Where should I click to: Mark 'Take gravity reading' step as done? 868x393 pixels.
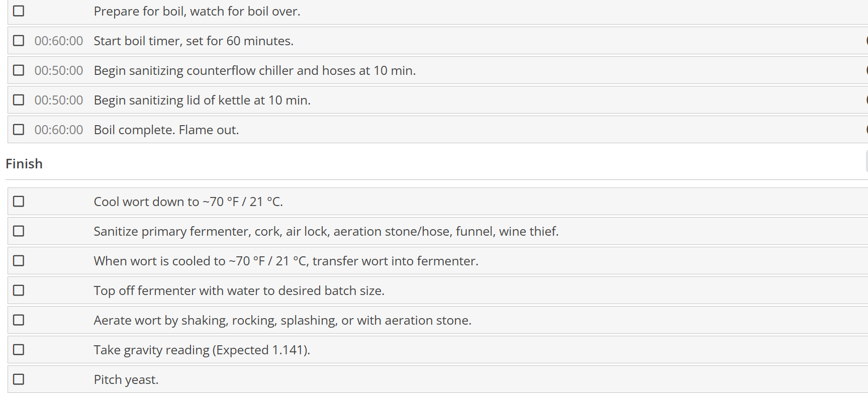(19, 349)
